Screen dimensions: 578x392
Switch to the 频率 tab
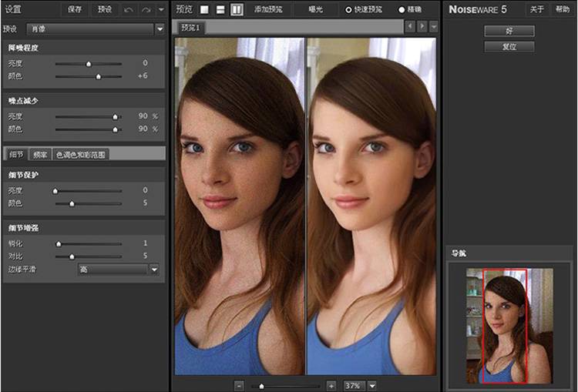coord(40,155)
